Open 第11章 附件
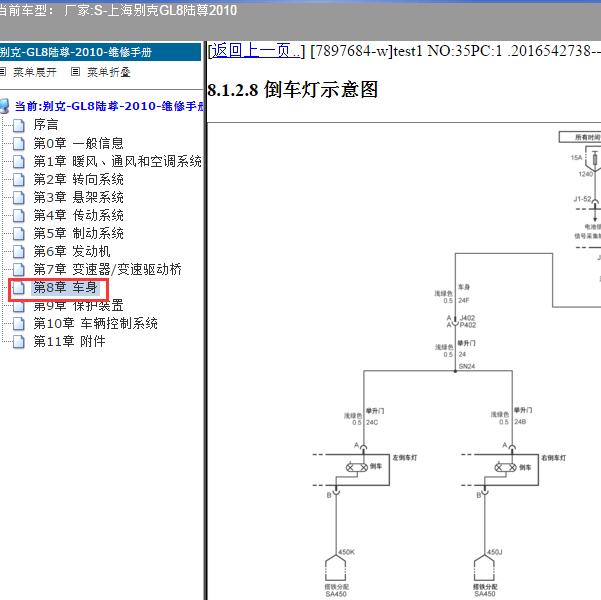Screen dimensions: 601x600 click(69, 341)
